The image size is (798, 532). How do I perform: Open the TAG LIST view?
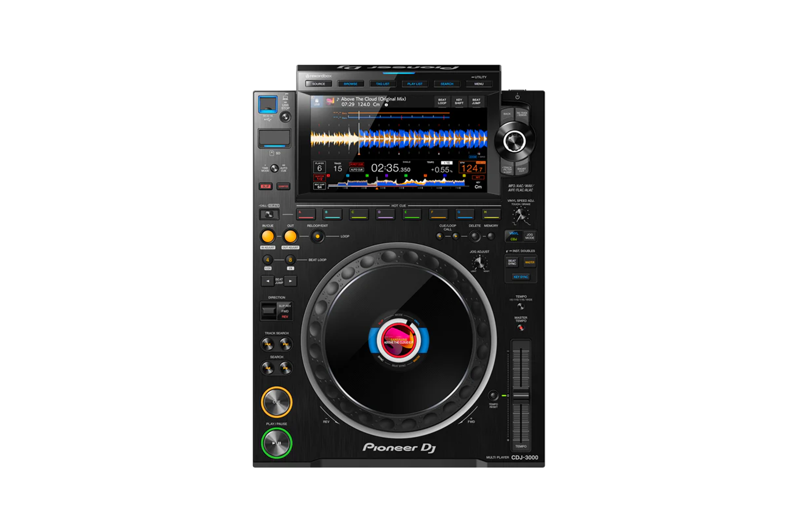[x=383, y=84]
